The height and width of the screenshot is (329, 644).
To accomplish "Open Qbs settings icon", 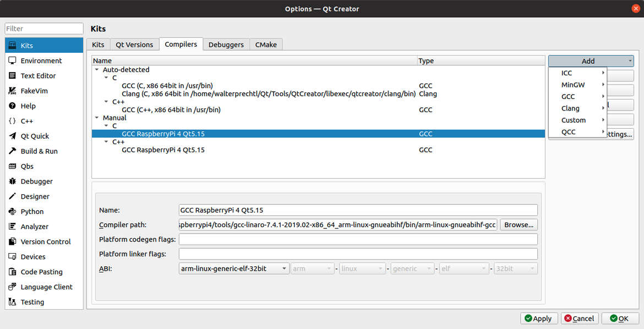I will pyautogui.click(x=12, y=166).
